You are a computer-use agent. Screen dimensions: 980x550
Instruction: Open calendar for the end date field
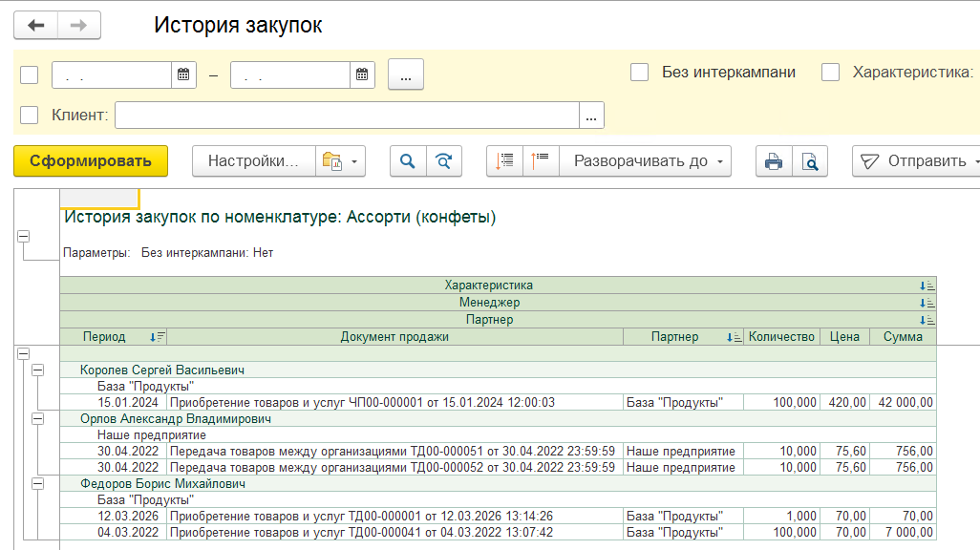tap(362, 75)
